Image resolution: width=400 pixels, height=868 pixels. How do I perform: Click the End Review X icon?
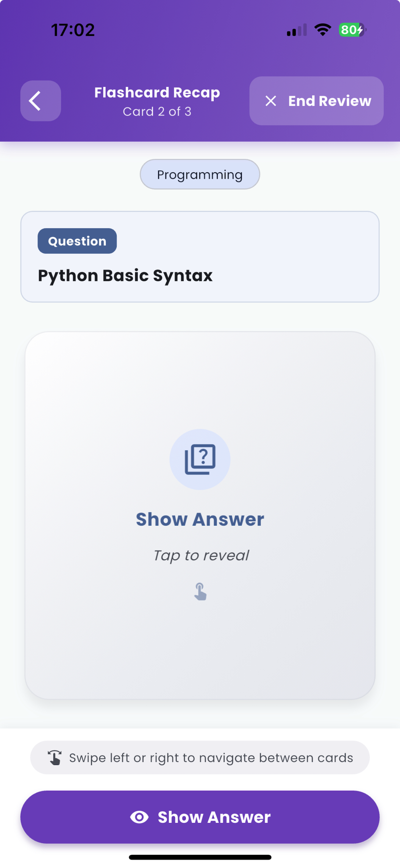pos(271,101)
